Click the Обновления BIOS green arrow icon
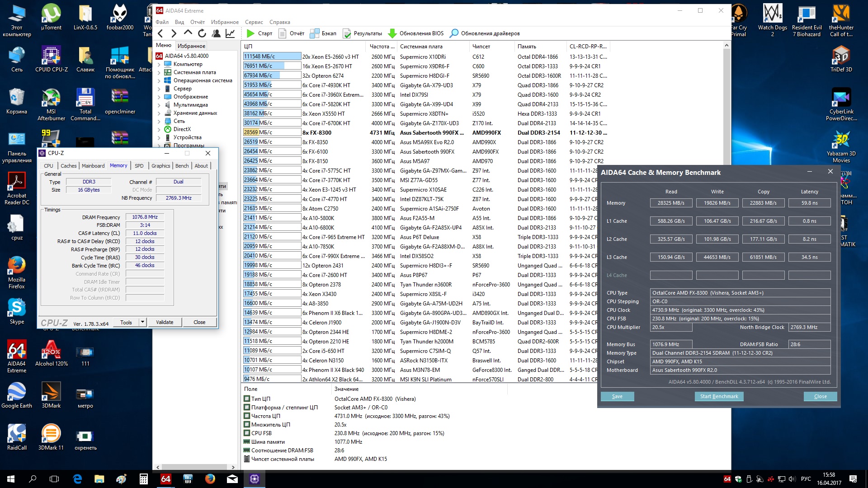Viewport: 868px width, 488px height. (392, 33)
